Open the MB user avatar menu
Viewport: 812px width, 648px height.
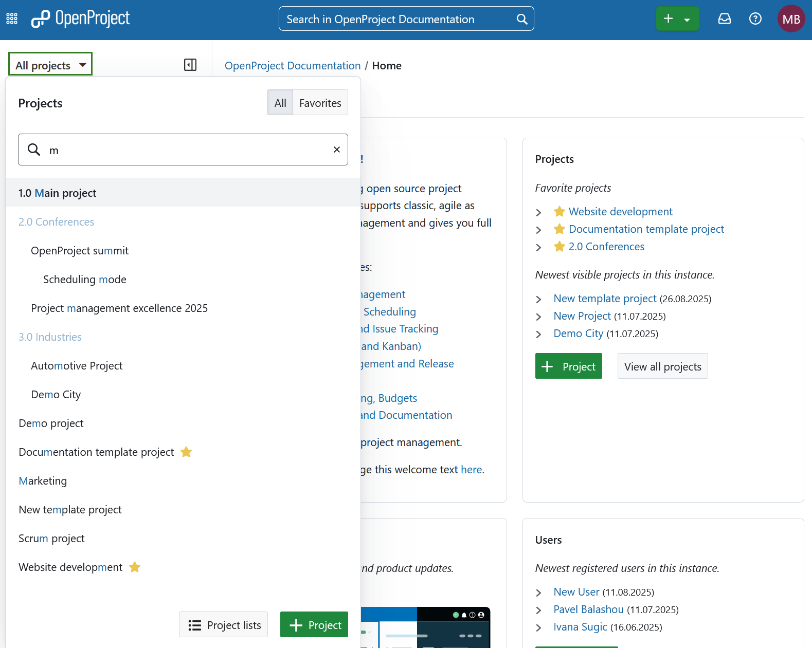click(x=790, y=19)
